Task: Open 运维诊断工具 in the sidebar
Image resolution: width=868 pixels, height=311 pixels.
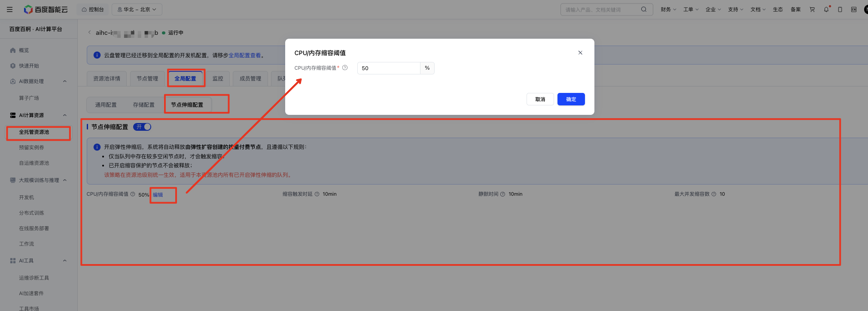Action: click(x=34, y=278)
